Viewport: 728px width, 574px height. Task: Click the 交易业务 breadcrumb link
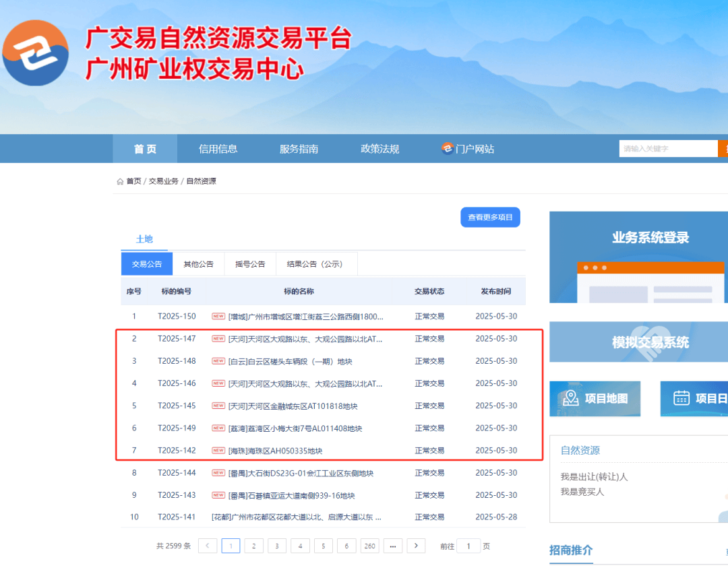tap(163, 181)
